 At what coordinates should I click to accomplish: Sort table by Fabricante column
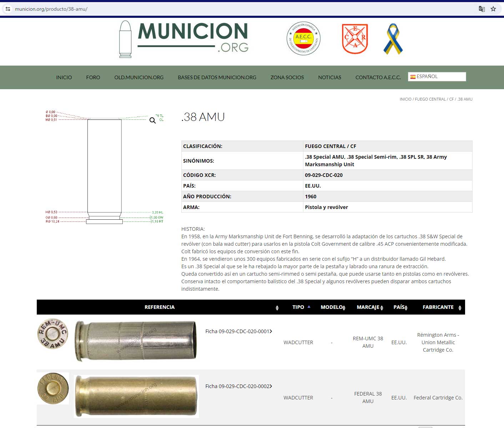coord(438,307)
